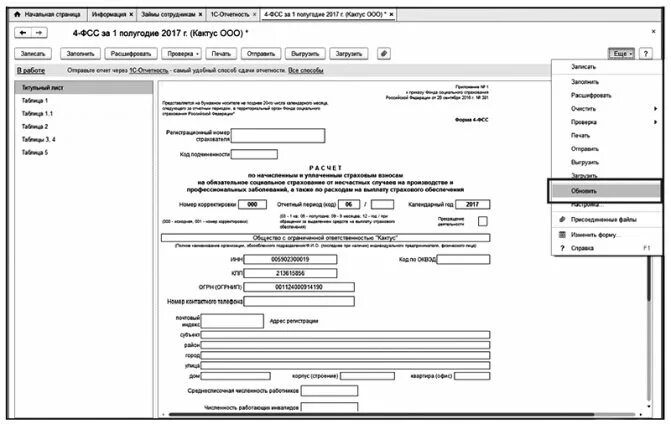Select Таблицы 3, 4 in the section list
This screenshot has height=424, width=671.
(84, 139)
